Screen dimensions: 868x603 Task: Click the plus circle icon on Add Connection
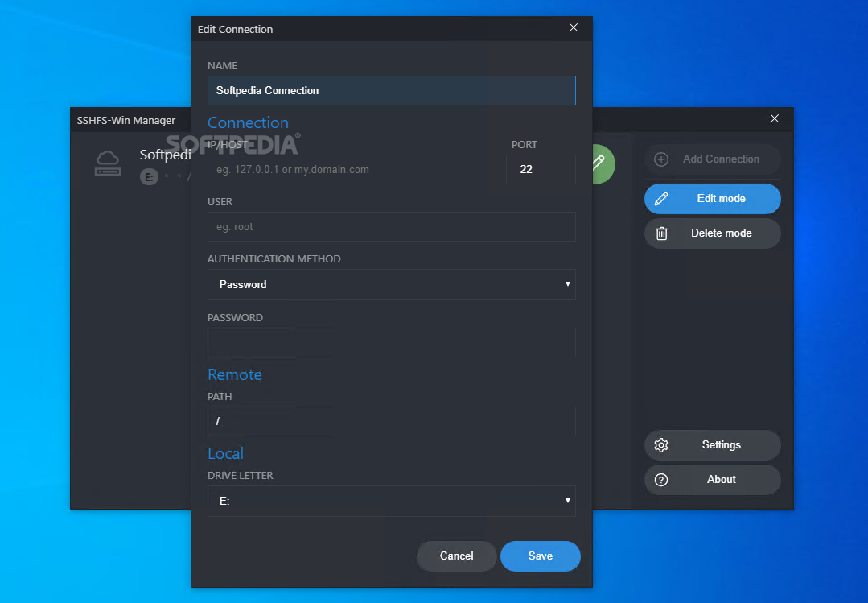pyautogui.click(x=661, y=159)
